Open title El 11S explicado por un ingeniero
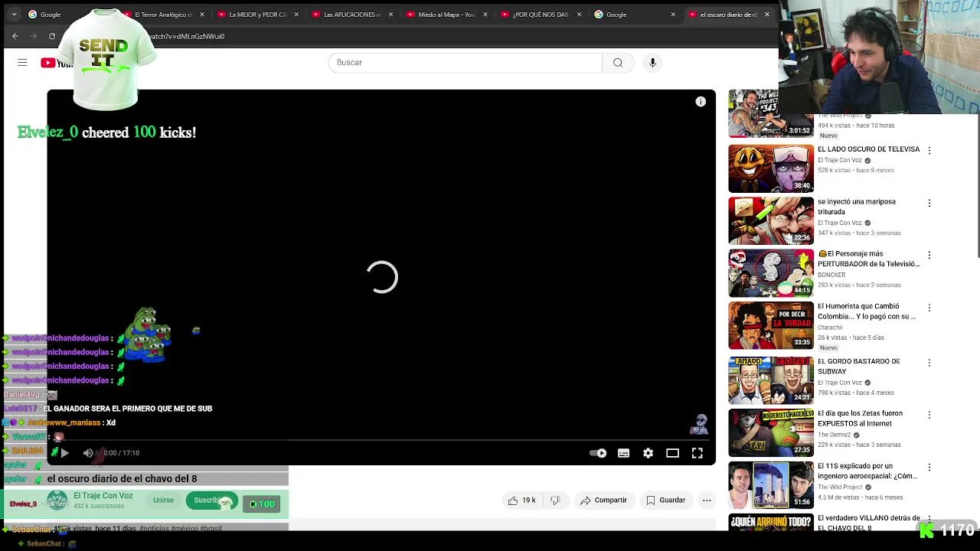Viewport: 980px width, 551px height. (867, 471)
